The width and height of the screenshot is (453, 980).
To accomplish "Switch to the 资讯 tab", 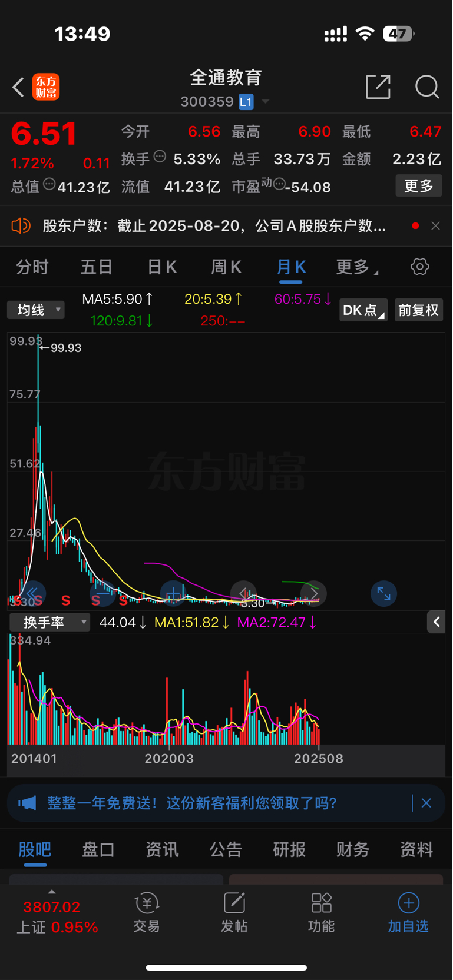I will [x=162, y=849].
